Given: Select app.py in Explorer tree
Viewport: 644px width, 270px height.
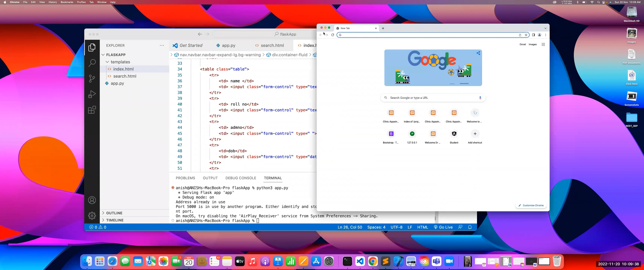Looking at the screenshot, I should coord(117,83).
